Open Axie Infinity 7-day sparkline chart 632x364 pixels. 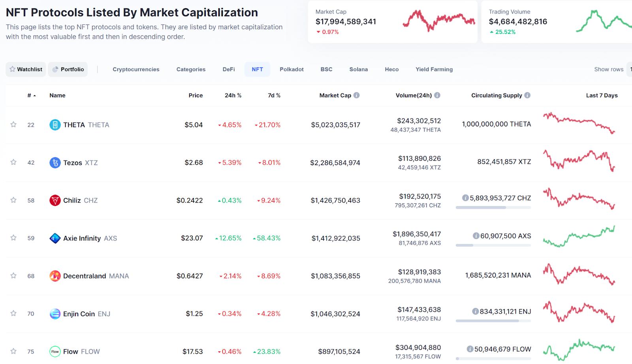(579, 236)
